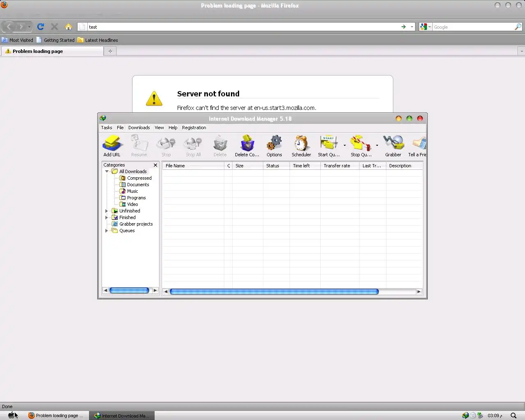
Task: Open the View menu in IDM
Action: point(159,128)
